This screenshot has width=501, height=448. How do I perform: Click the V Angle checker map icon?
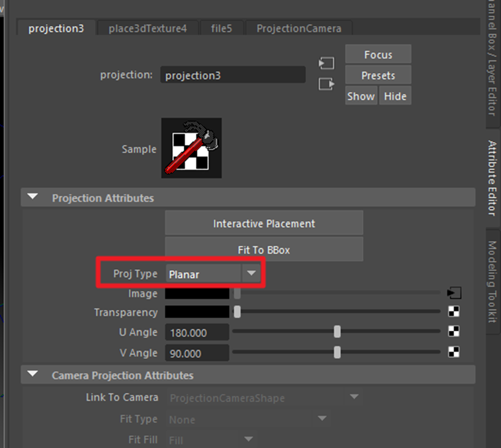coord(454,352)
